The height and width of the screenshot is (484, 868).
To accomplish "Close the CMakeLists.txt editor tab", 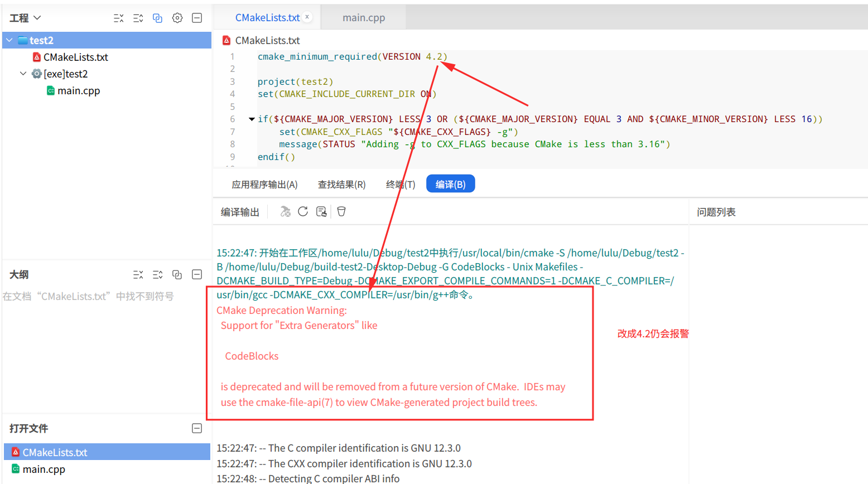I will pos(307,17).
